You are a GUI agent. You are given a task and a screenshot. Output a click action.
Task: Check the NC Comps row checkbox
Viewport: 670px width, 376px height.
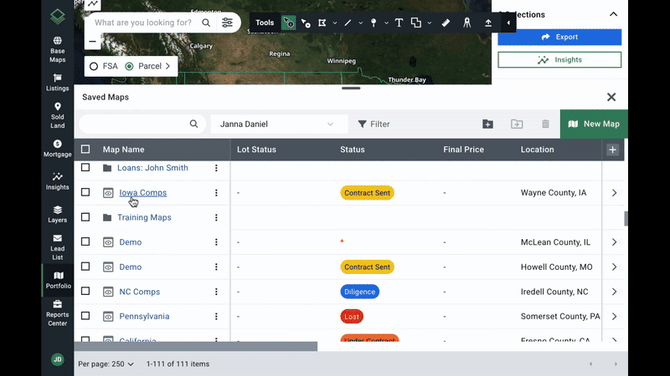(x=85, y=291)
